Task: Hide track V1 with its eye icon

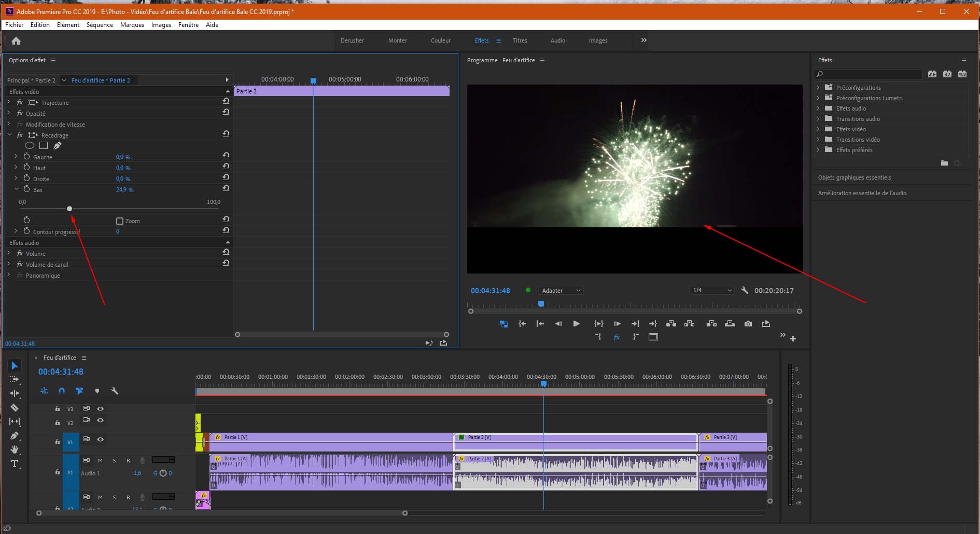Action: (x=101, y=439)
